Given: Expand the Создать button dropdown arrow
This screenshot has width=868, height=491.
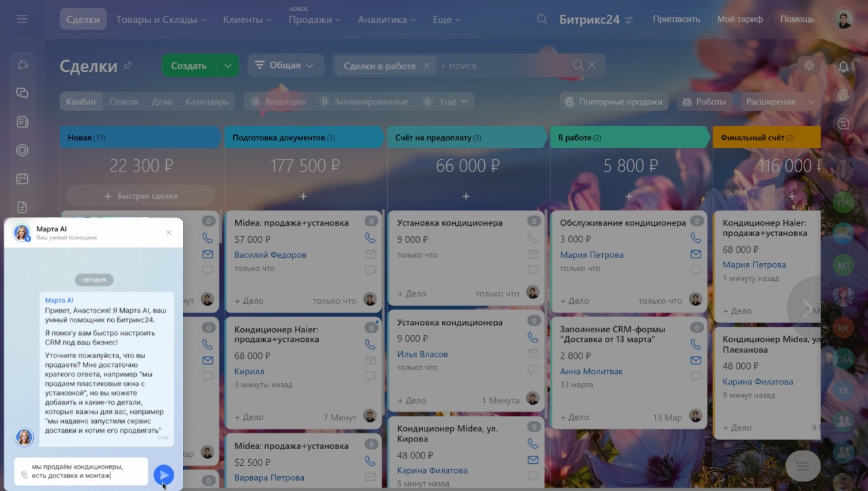Looking at the screenshot, I should pyautogui.click(x=228, y=66).
